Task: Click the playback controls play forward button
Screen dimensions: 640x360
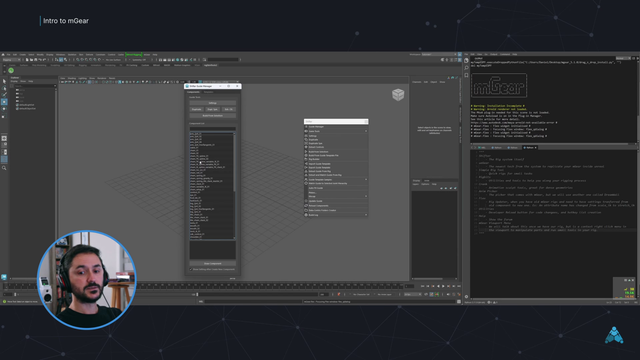Action: point(443,286)
